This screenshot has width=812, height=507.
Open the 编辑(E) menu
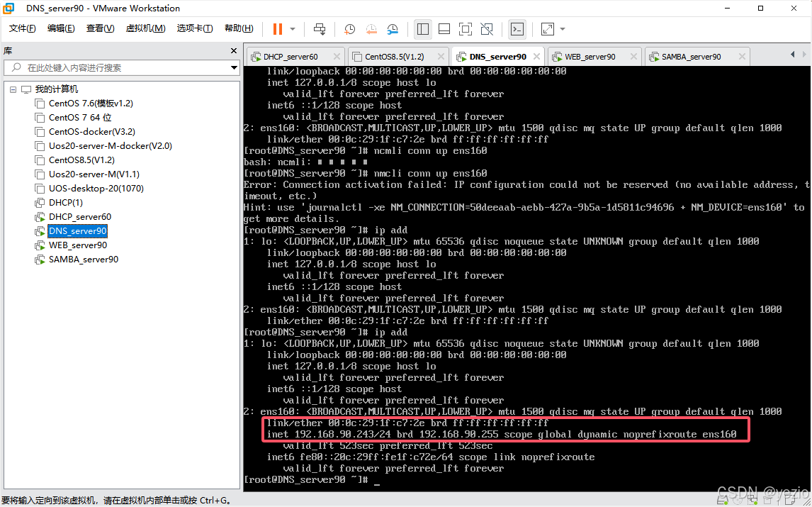click(x=61, y=28)
